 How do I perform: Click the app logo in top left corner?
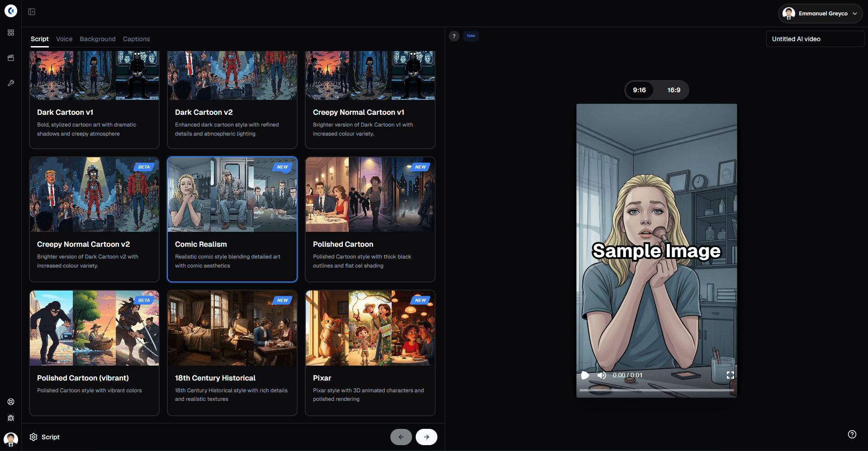[x=10, y=10]
